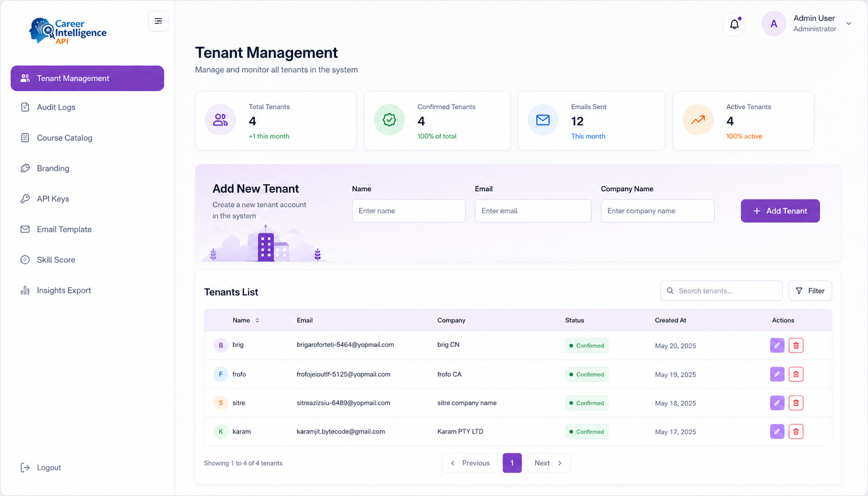Focus the Enter name input field
Viewport: 868px width, 496px height.
click(x=409, y=211)
